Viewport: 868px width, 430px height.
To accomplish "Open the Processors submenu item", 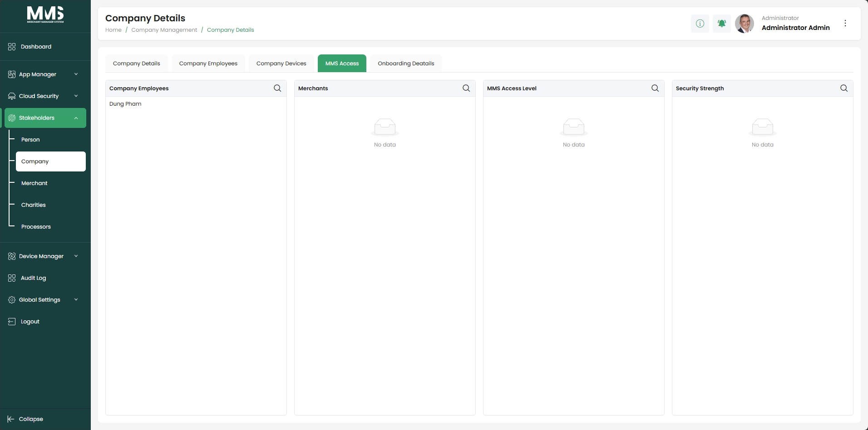I will coord(36,227).
